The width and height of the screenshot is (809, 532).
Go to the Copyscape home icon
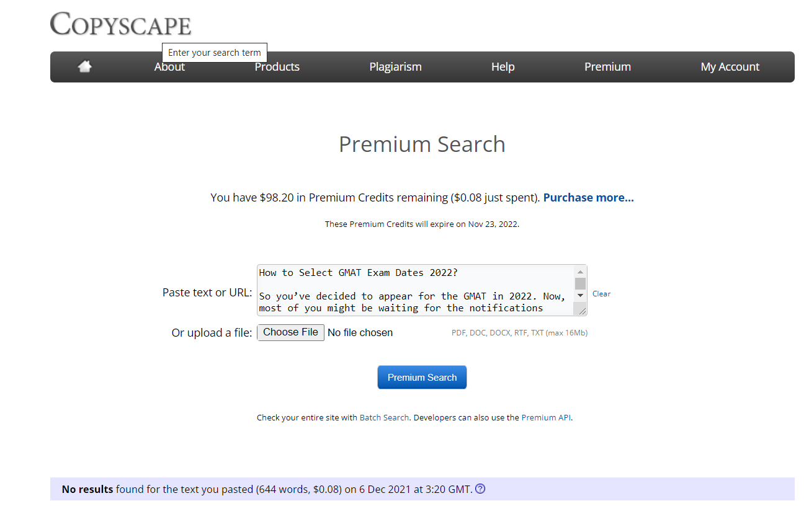point(85,66)
